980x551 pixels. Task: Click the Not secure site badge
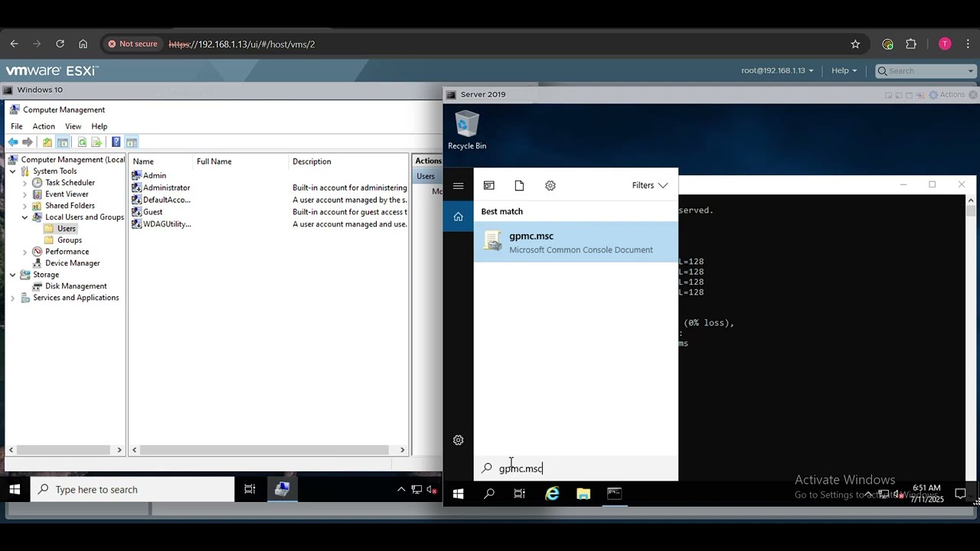pos(132,44)
